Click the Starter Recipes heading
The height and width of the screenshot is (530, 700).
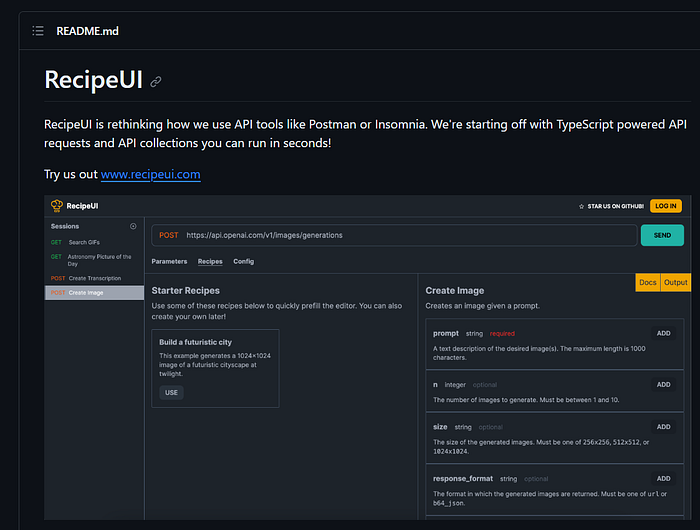[186, 291]
